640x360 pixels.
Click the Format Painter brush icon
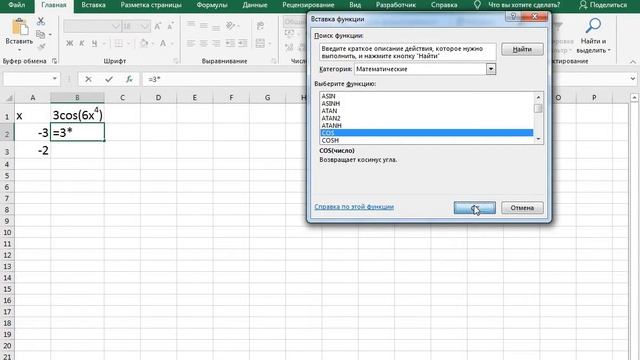(x=41, y=47)
